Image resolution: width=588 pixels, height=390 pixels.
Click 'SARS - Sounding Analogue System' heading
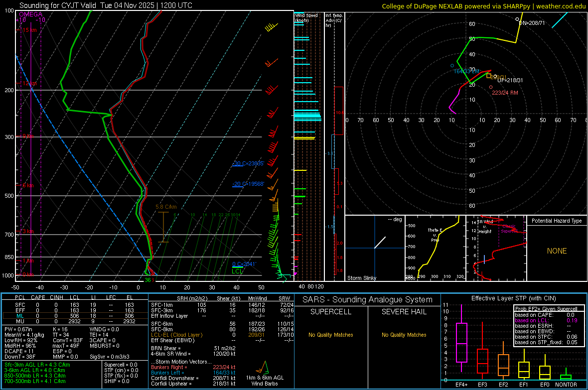pyautogui.click(x=367, y=300)
